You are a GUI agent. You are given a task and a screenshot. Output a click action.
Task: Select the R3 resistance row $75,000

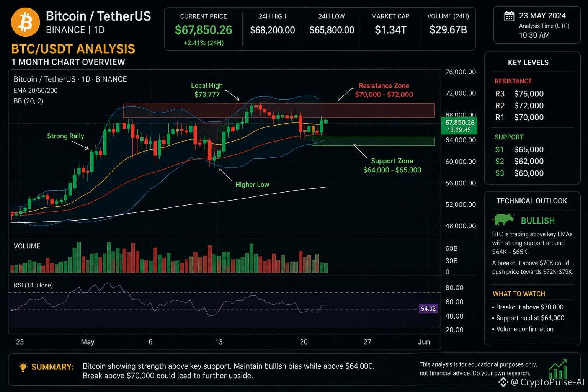[519, 94]
